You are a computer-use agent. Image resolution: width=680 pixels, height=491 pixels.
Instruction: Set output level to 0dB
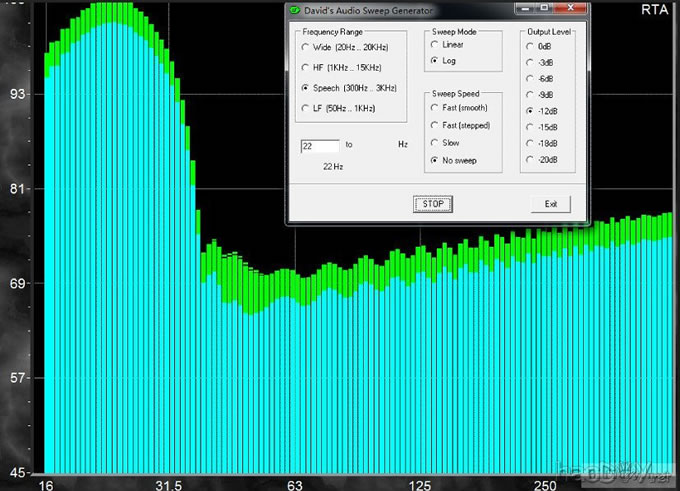(530, 46)
